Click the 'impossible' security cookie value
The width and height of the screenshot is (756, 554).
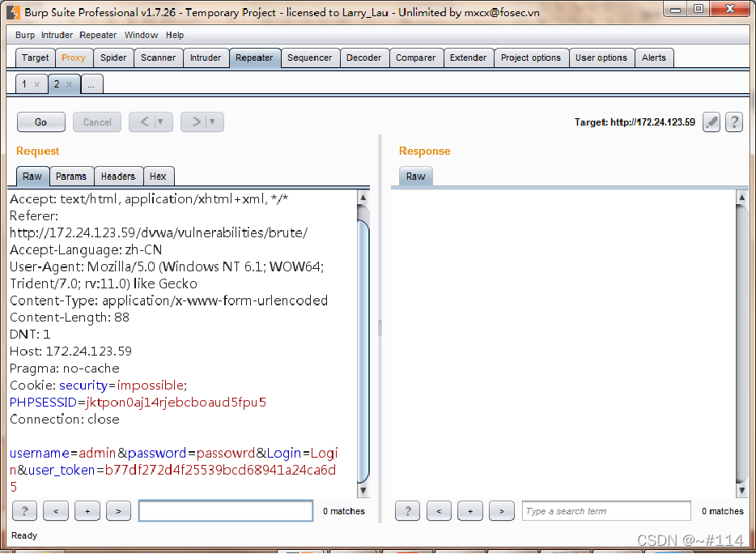(150, 385)
